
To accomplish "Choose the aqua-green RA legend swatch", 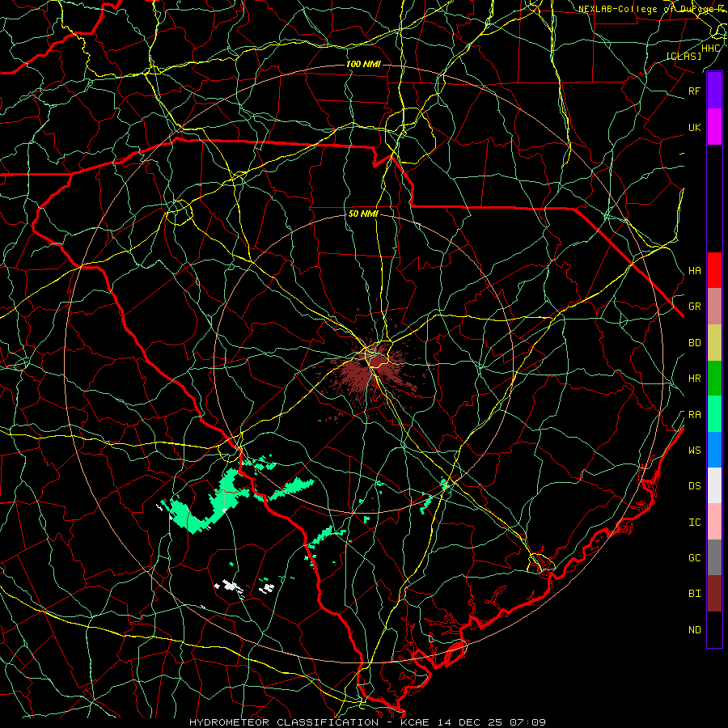I will point(714,413).
